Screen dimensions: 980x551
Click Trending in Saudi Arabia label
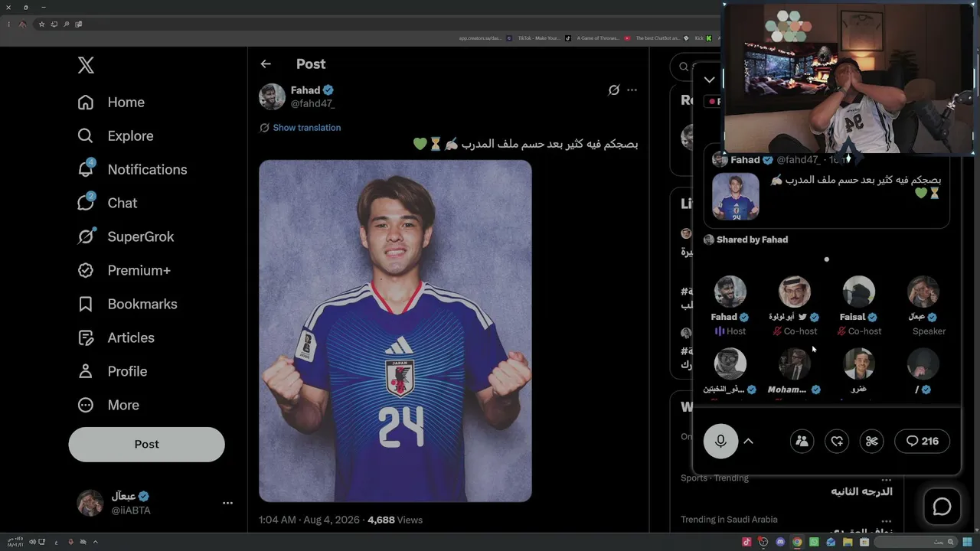729,520
